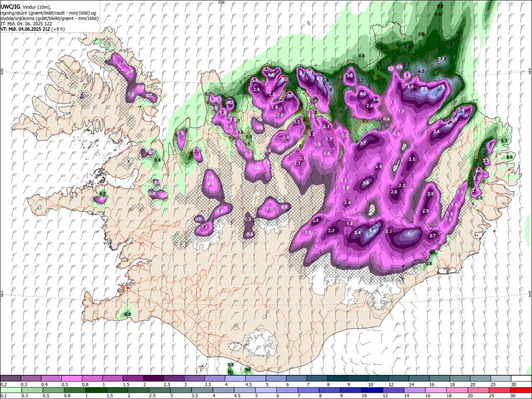Click the map header line 'UWC/IG: Vindur (10m)'
Image resolution: width=532 pixels, height=399 pixels.
pyautogui.click(x=26, y=7)
